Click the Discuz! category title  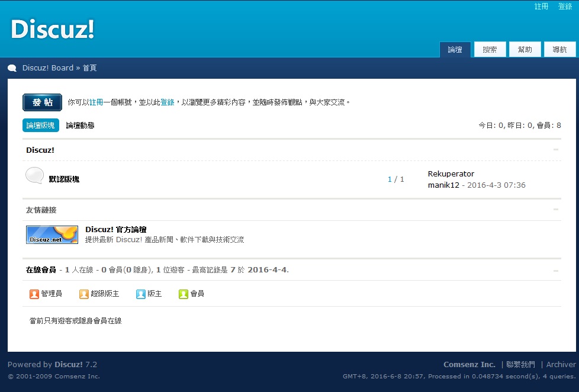40,150
